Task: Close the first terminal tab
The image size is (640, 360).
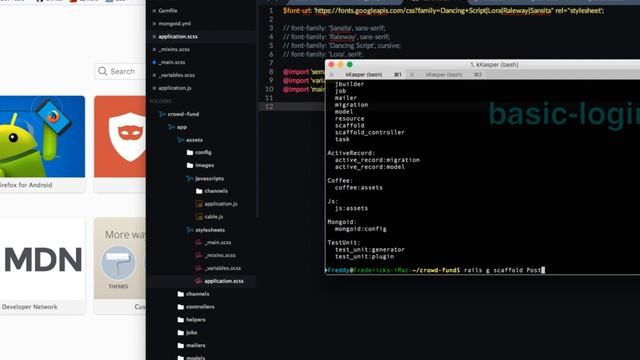Action: tap(331, 75)
